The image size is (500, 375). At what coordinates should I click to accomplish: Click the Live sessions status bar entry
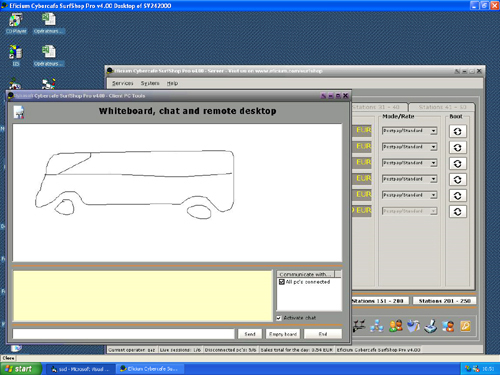(180, 350)
